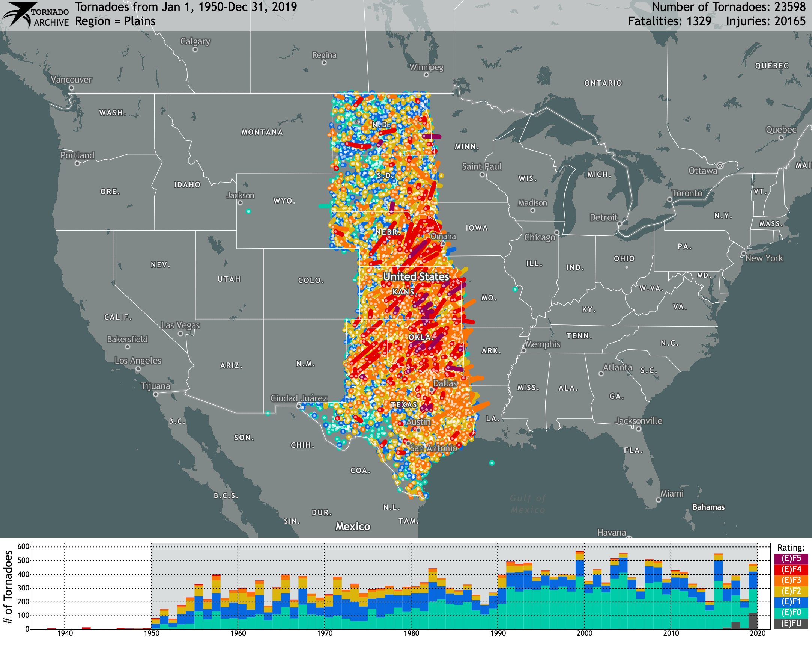812x652 pixels.
Task: Click the (E)F2 rating legend entry
Action: pyautogui.click(x=791, y=591)
